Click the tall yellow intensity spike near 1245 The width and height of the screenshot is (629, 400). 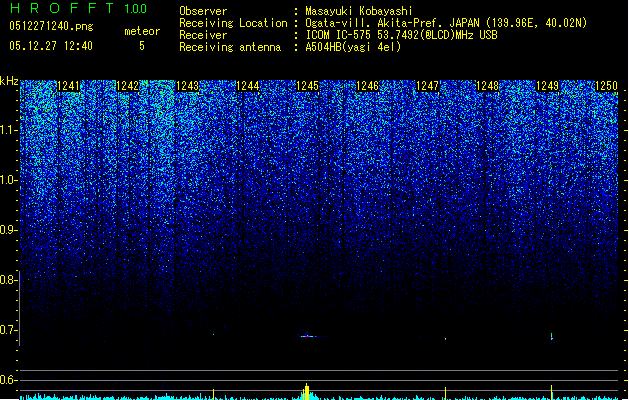pyautogui.click(x=306, y=392)
